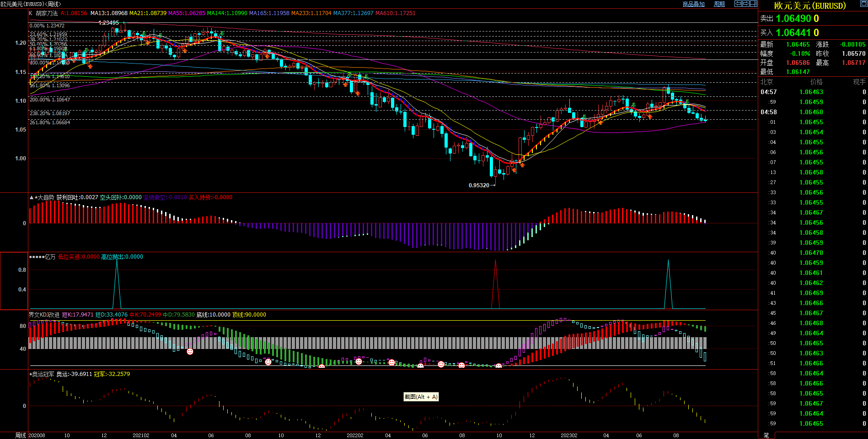The image size is (868, 439).
Task: Open the 商品叠加 overlay link
Action: click(x=693, y=4)
